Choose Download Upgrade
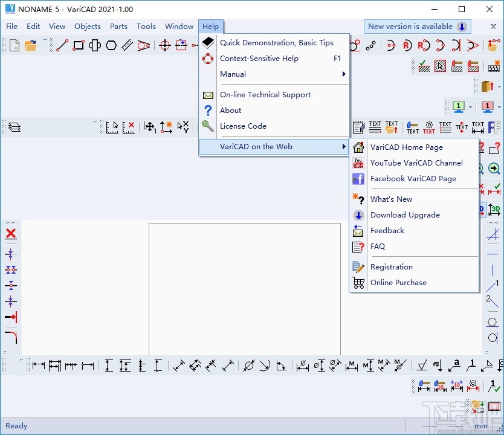Screen dimensions: 504x435 click(414, 215)
